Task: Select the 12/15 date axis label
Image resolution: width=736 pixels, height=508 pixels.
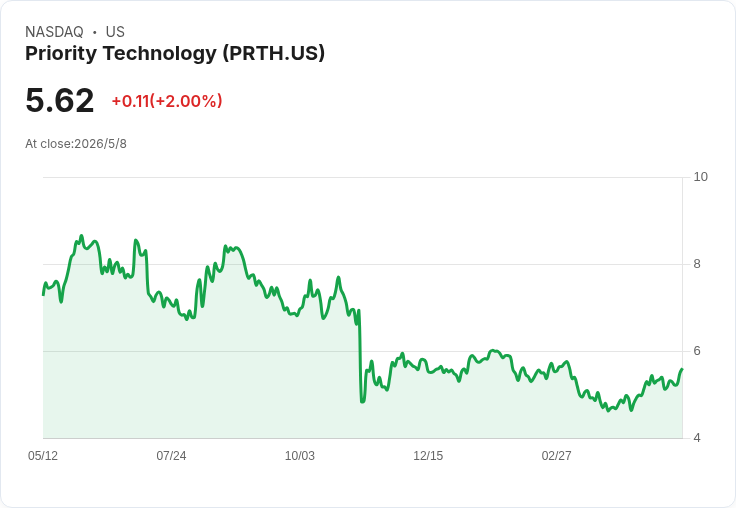Action: pos(428,456)
